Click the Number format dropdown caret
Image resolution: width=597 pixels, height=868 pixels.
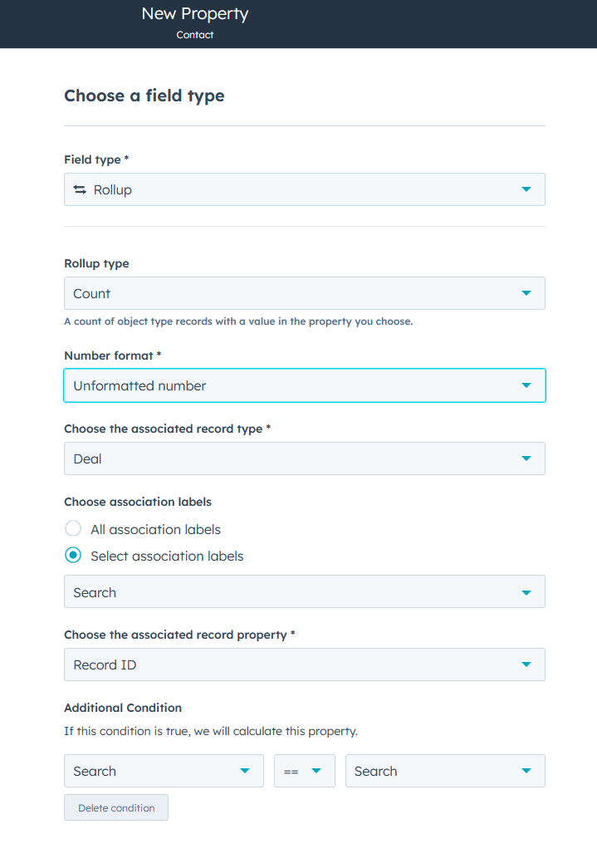pos(526,385)
